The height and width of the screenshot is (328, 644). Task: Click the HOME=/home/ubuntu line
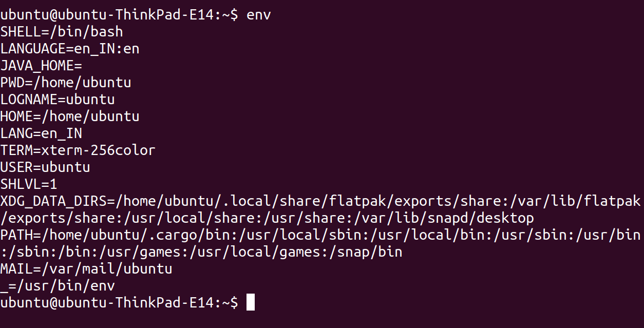click(x=70, y=117)
